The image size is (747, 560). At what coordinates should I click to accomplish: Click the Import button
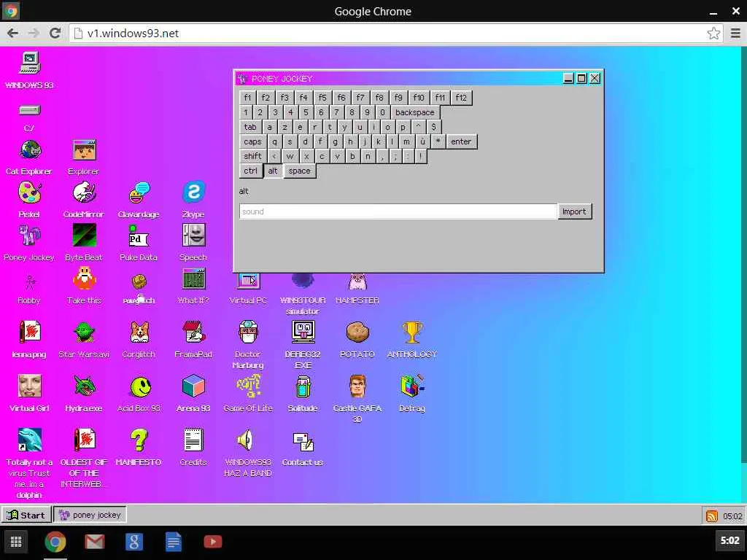[x=574, y=211]
